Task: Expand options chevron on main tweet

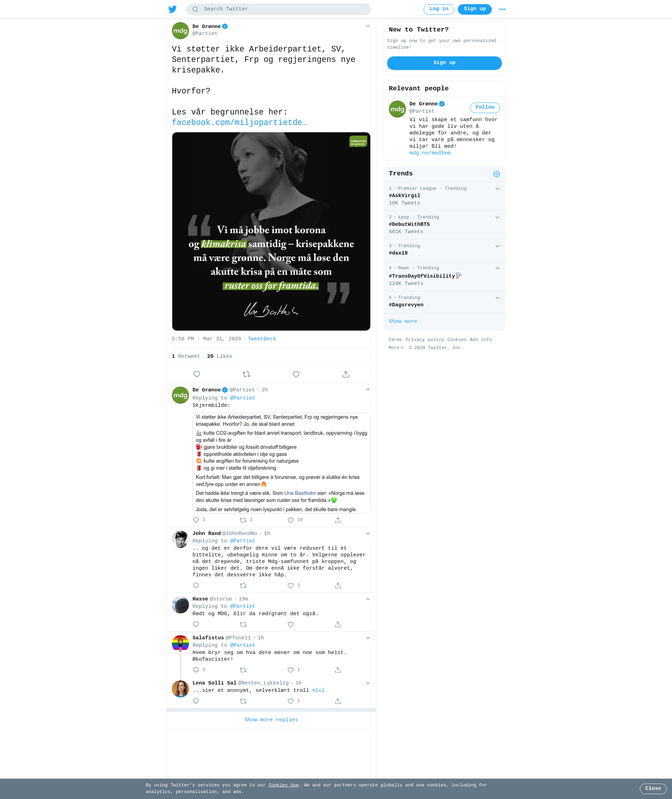Action: coord(368,26)
